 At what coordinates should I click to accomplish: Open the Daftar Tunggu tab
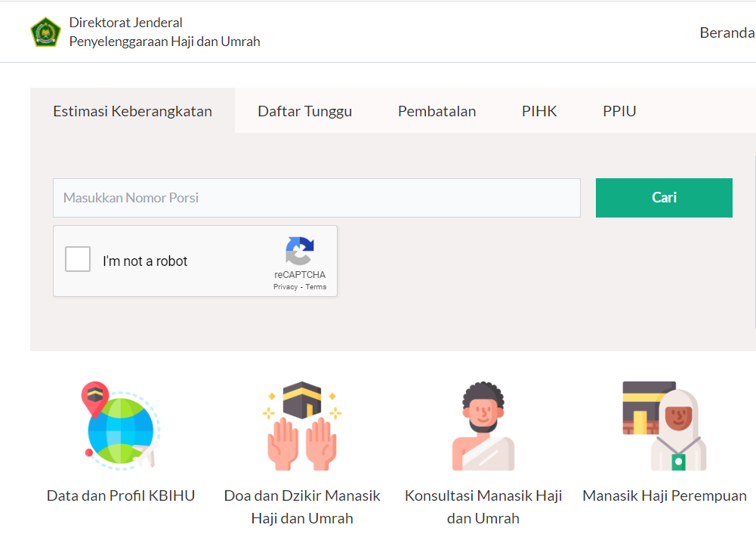click(305, 111)
